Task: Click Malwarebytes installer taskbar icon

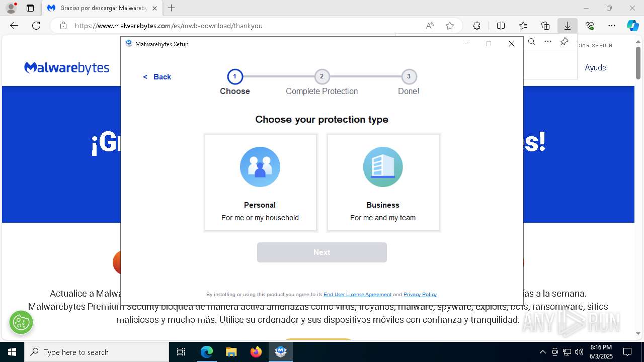Action: (281, 352)
